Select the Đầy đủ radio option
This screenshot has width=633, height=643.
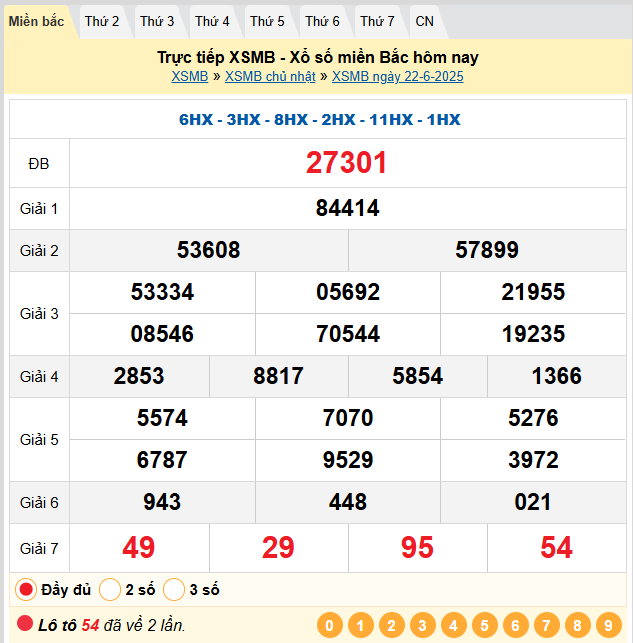click(26, 590)
